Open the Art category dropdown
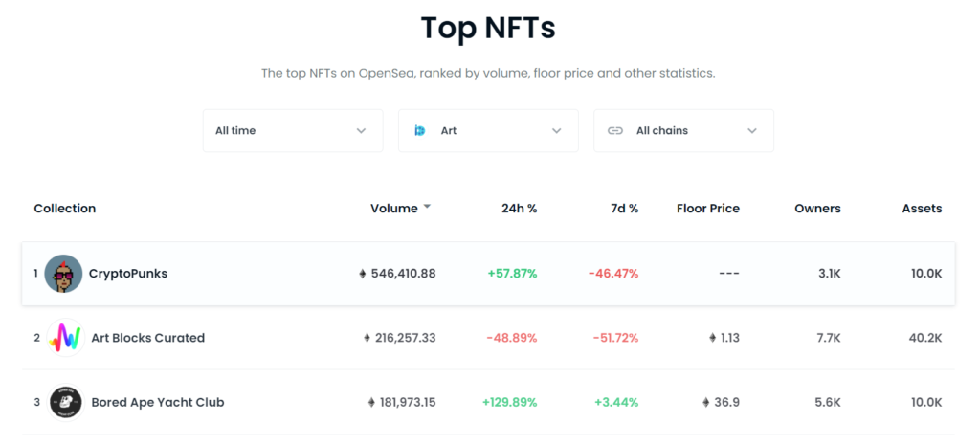 [488, 130]
